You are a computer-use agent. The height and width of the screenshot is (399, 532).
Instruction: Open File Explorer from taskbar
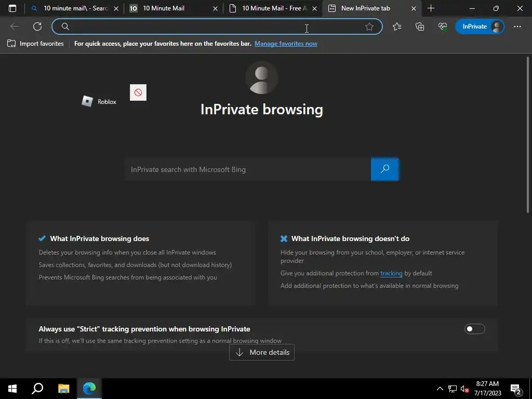point(63,389)
